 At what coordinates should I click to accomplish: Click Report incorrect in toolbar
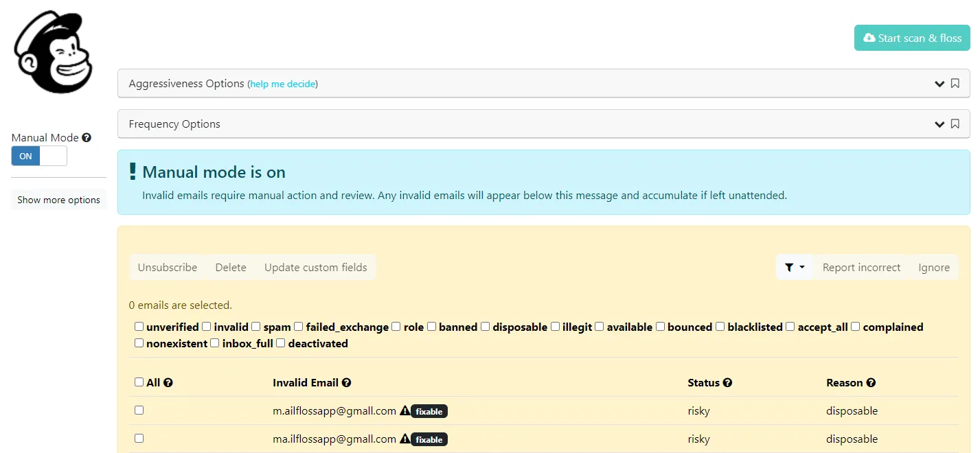861,268
